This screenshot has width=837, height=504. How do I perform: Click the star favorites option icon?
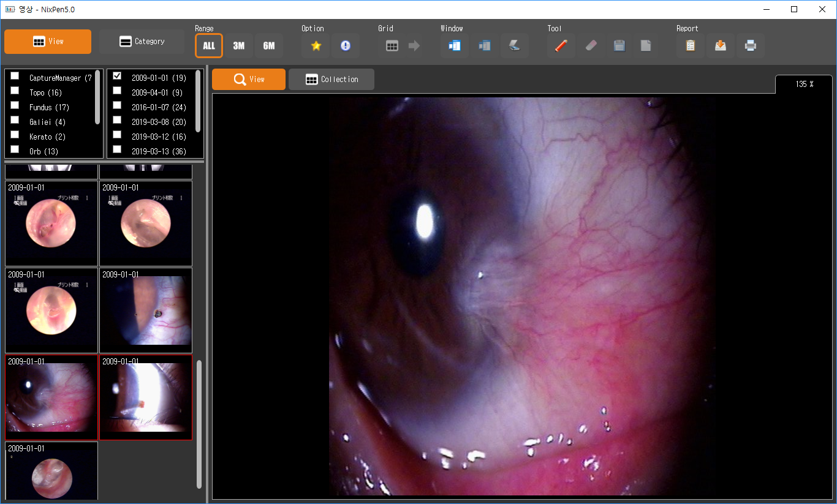coord(316,46)
